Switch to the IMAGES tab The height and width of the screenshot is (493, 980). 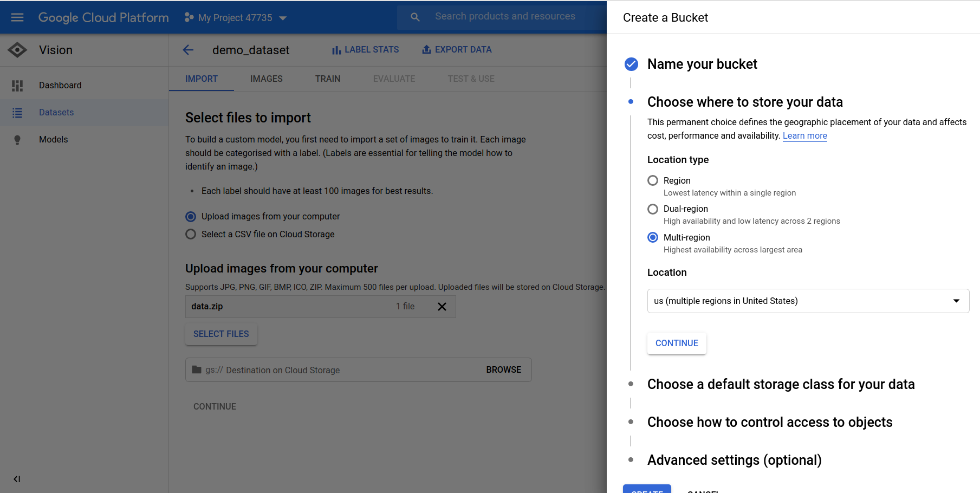tap(266, 79)
